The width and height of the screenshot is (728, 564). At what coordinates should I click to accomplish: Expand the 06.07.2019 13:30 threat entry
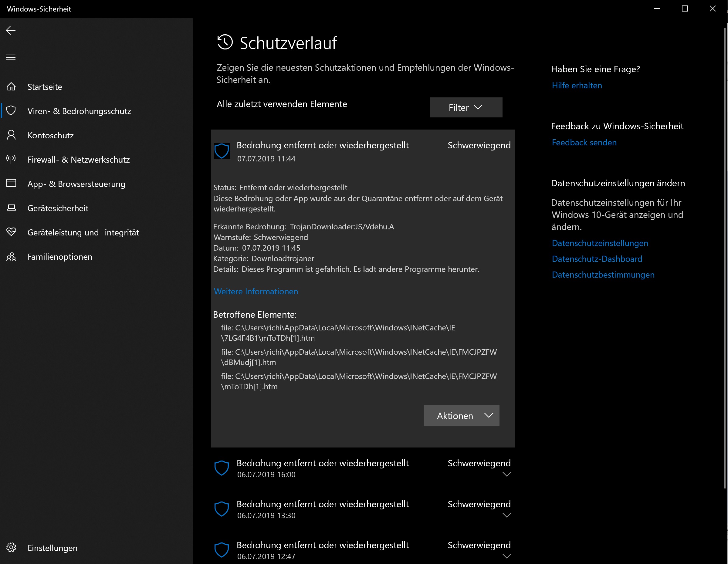506,515
